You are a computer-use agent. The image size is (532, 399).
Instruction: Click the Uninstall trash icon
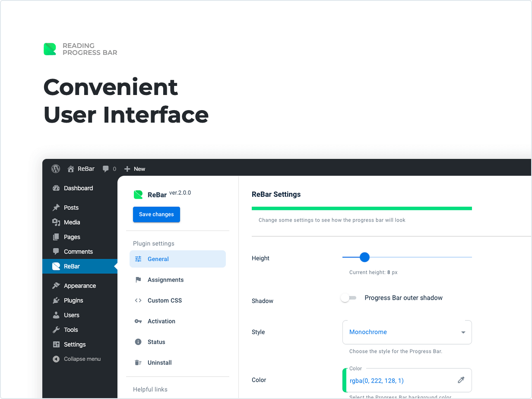pyautogui.click(x=138, y=362)
